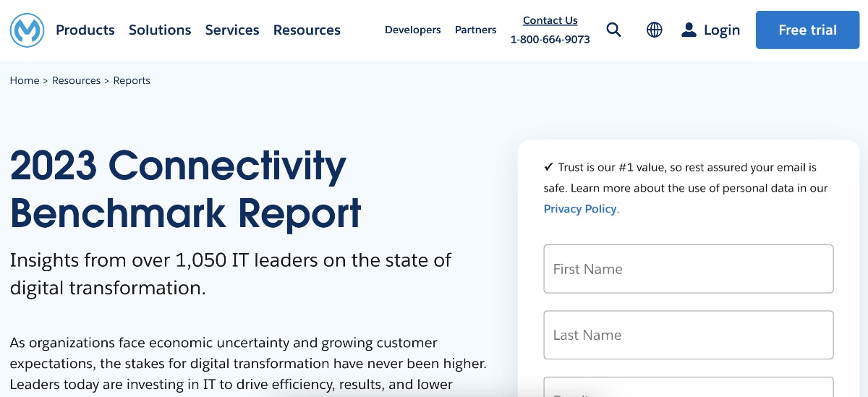
Task: Go to the Developers section
Action: point(413,30)
